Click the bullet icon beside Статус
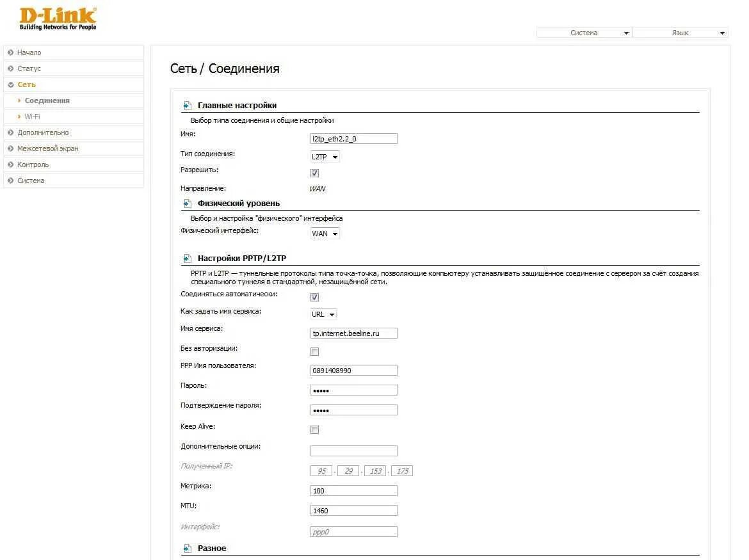Viewport: 749px width, 560px height. tap(10, 68)
